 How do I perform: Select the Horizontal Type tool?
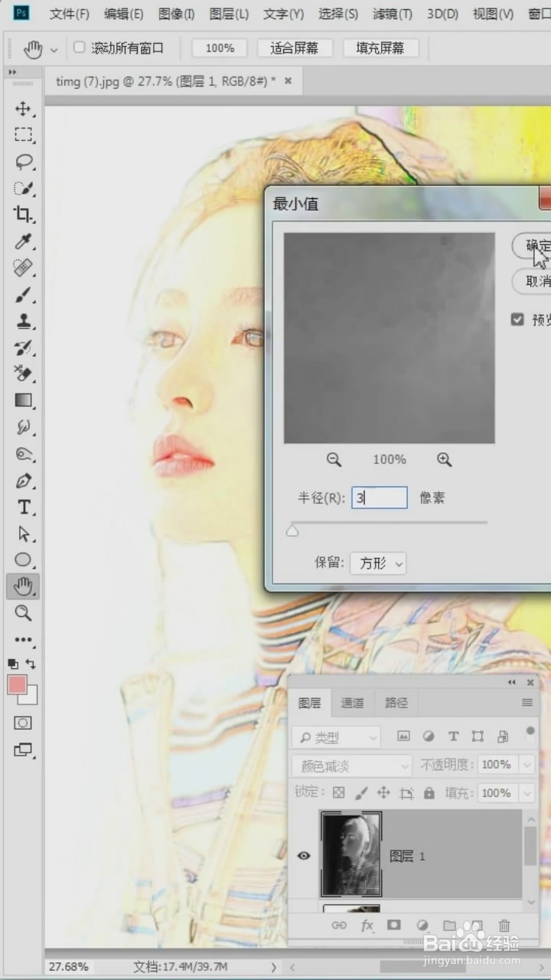point(23,507)
